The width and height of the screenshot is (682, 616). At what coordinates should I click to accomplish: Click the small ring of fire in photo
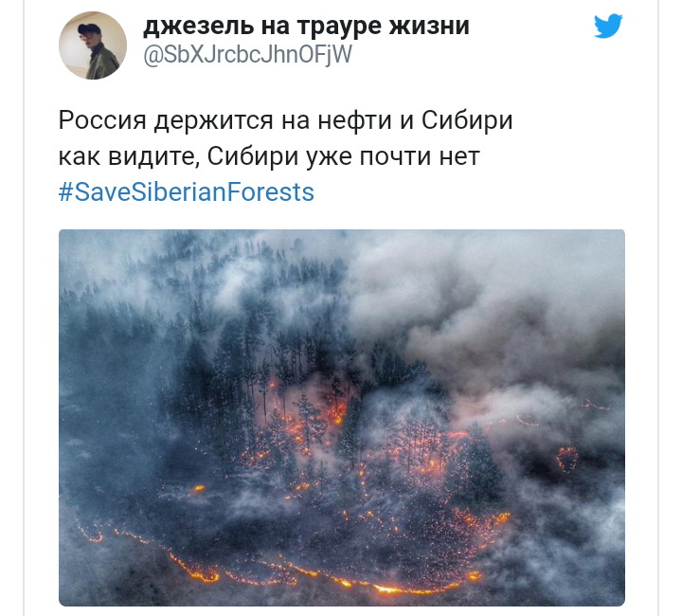567,459
